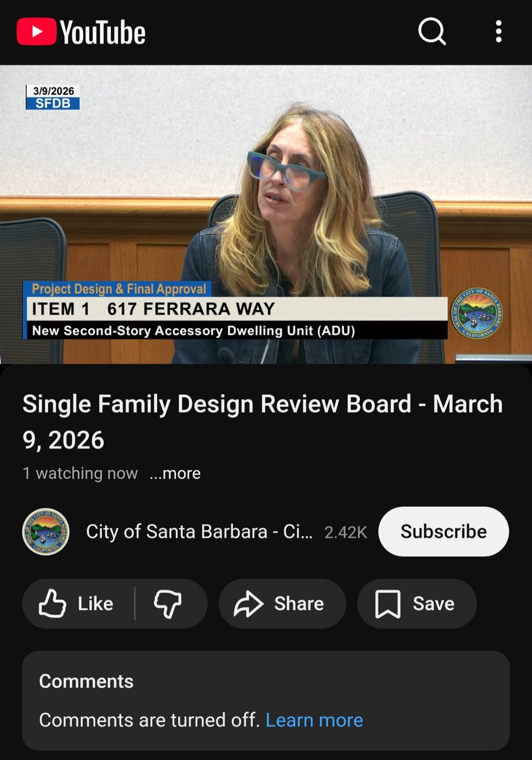
Task: Open the City of Santa Barbara channel name
Action: click(x=199, y=531)
